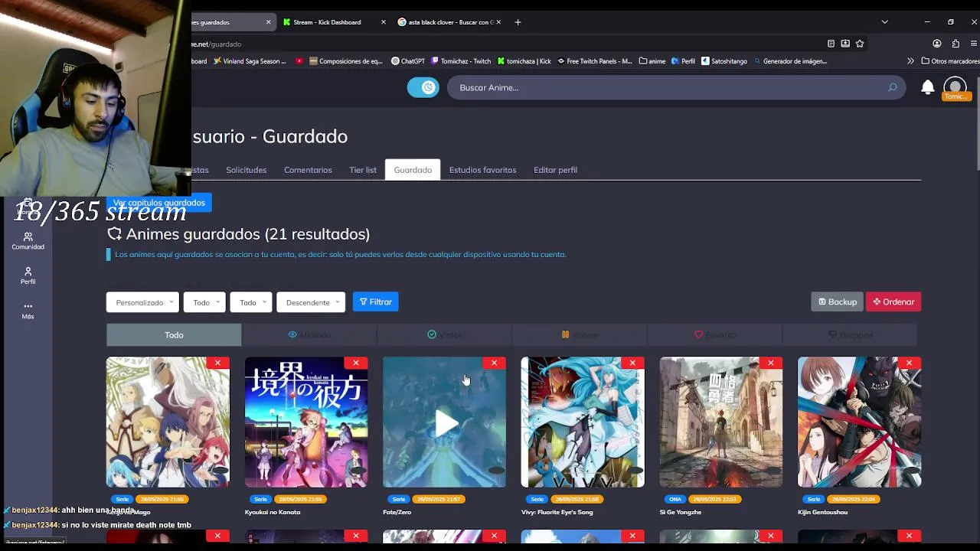Open the browser main menu icon
Viewport: 980px width, 551px height.
pyautogui.click(x=974, y=44)
